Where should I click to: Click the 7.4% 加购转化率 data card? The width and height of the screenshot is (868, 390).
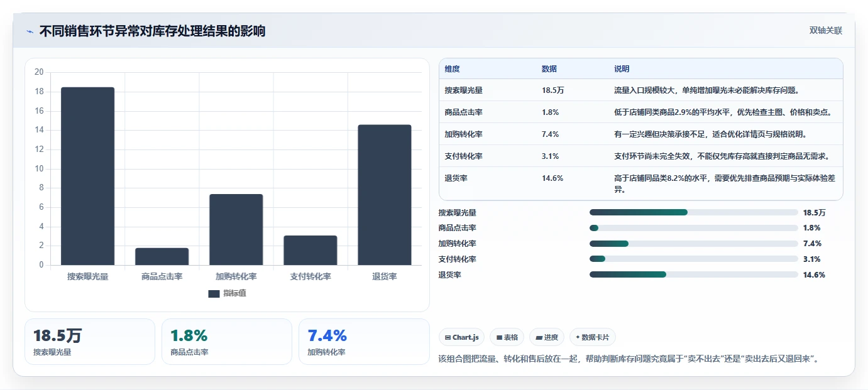point(364,342)
